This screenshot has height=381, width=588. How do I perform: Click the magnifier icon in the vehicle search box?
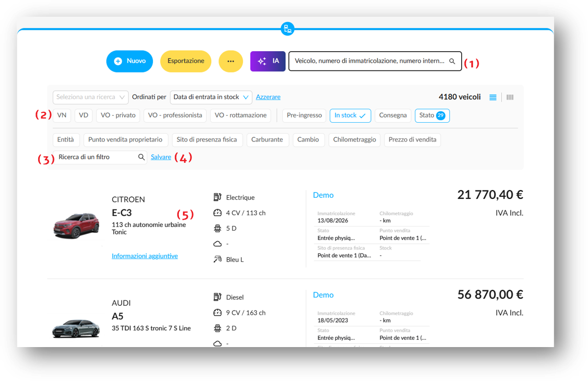[452, 61]
